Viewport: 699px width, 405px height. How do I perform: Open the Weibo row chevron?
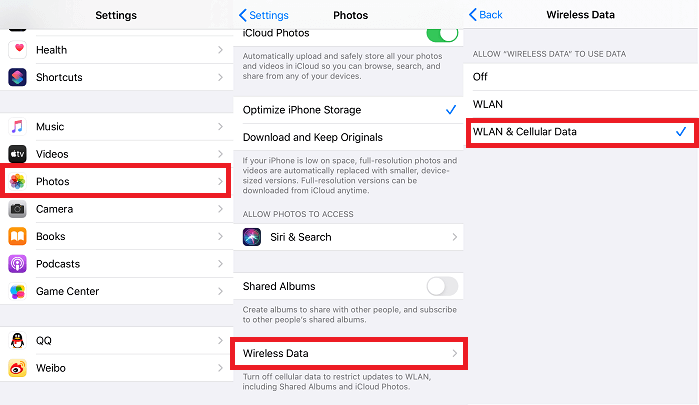point(220,368)
